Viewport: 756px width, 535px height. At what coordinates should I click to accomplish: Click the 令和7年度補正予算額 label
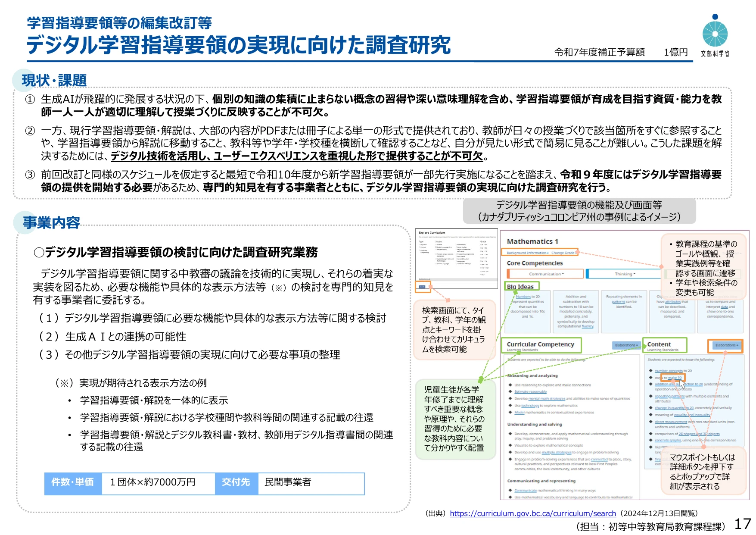(x=600, y=52)
